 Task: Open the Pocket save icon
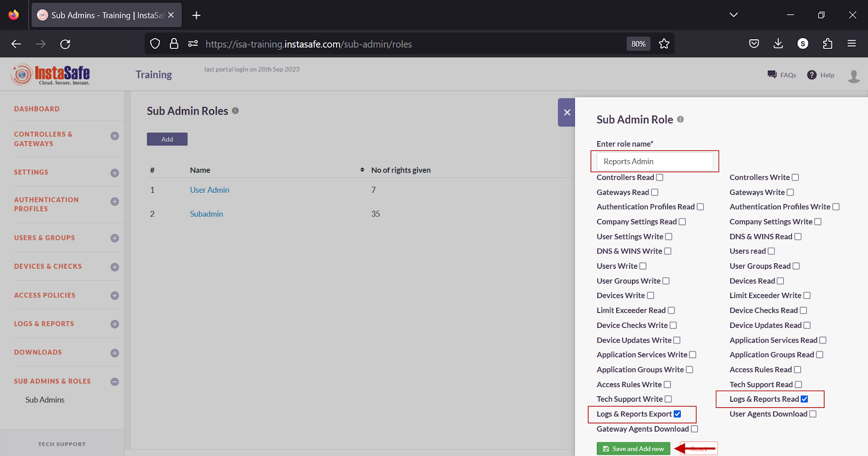pyautogui.click(x=754, y=44)
